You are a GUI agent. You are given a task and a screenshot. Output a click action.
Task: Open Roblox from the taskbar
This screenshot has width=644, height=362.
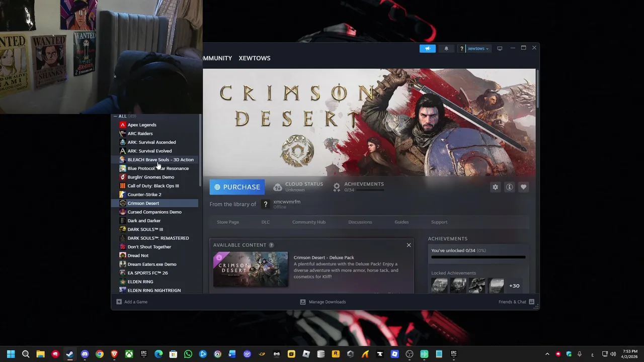click(x=306, y=354)
